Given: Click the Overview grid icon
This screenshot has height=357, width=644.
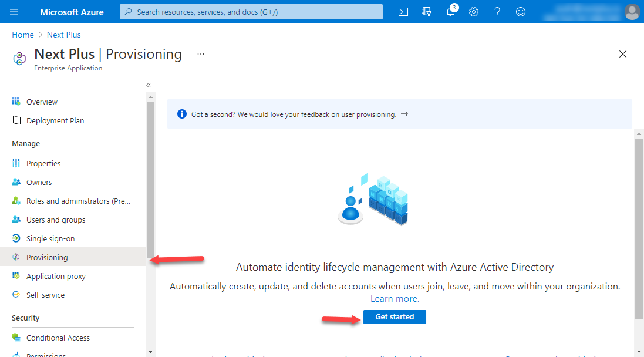Looking at the screenshot, I should click(x=16, y=101).
